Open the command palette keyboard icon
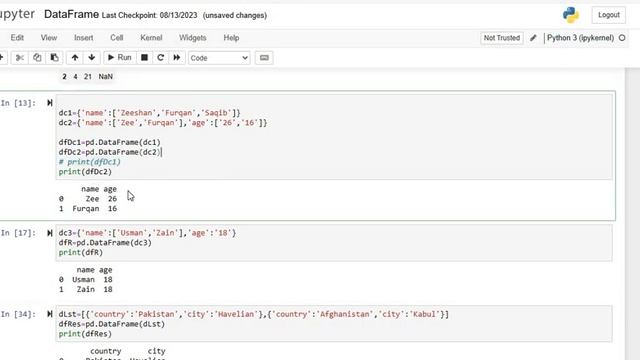 coord(264,58)
